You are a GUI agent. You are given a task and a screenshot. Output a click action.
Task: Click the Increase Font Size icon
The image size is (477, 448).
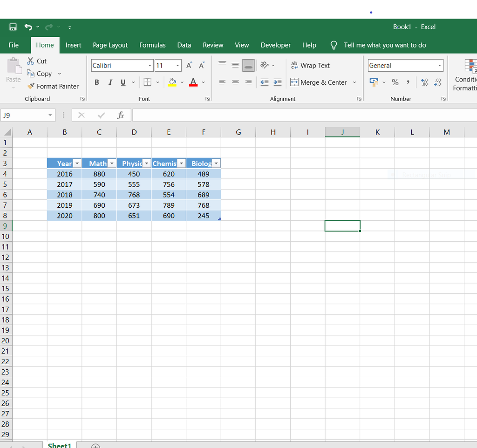pos(189,65)
